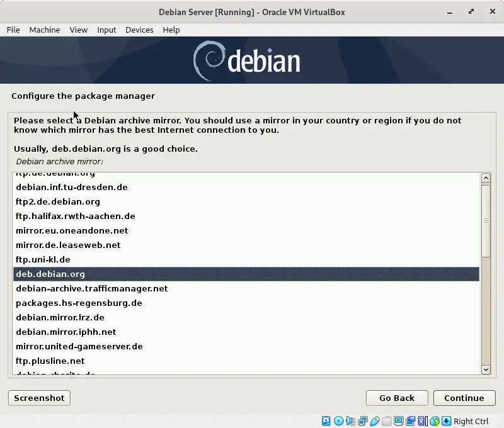This screenshot has height=428, width=504.
Task: Click the Go Back button
Action: [397, 398]
